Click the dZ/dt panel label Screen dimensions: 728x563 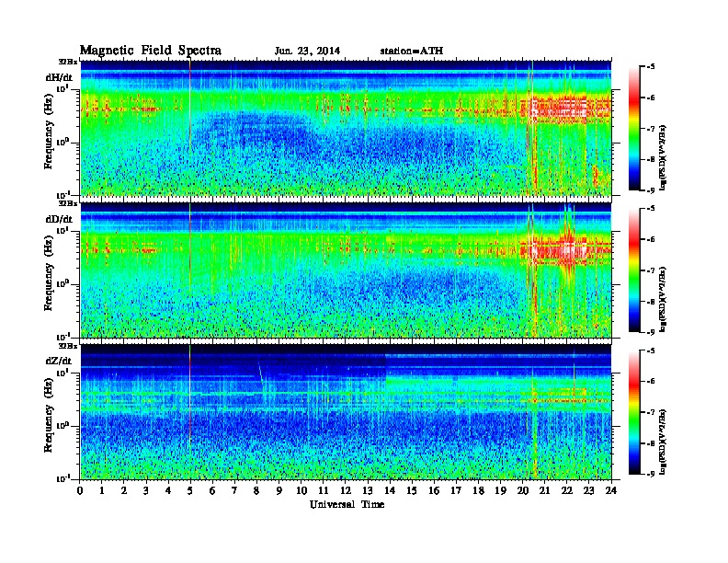click(59, 361)
